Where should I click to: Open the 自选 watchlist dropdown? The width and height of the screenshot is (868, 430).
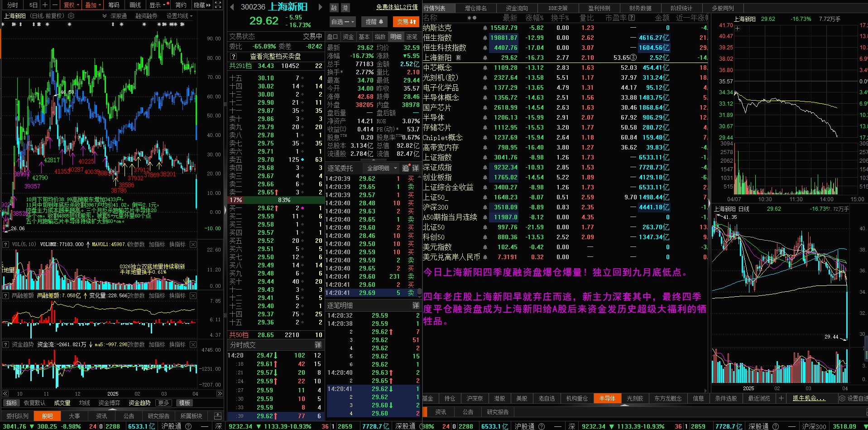coord(342,22)
